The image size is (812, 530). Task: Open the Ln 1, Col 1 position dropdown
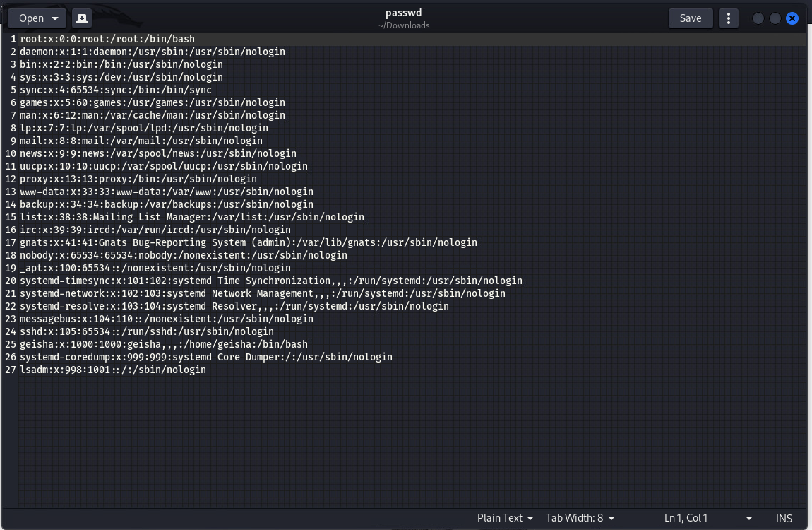(x=708, y=517)
